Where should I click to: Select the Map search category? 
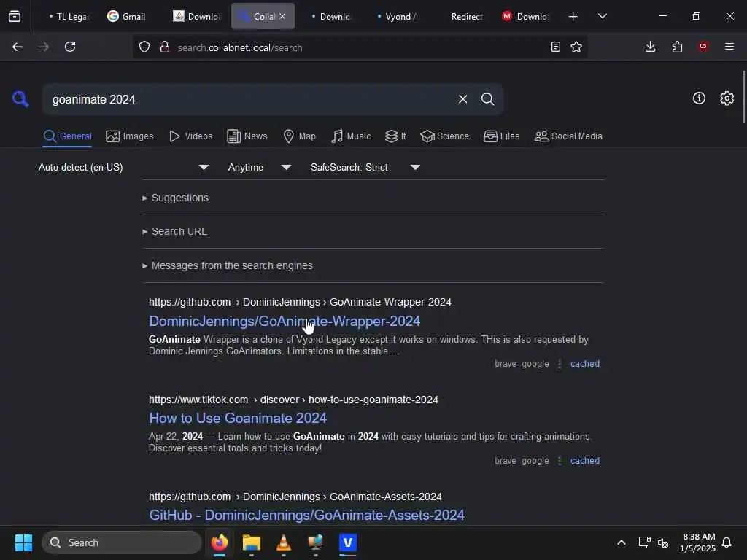click(x=299, y=136)
